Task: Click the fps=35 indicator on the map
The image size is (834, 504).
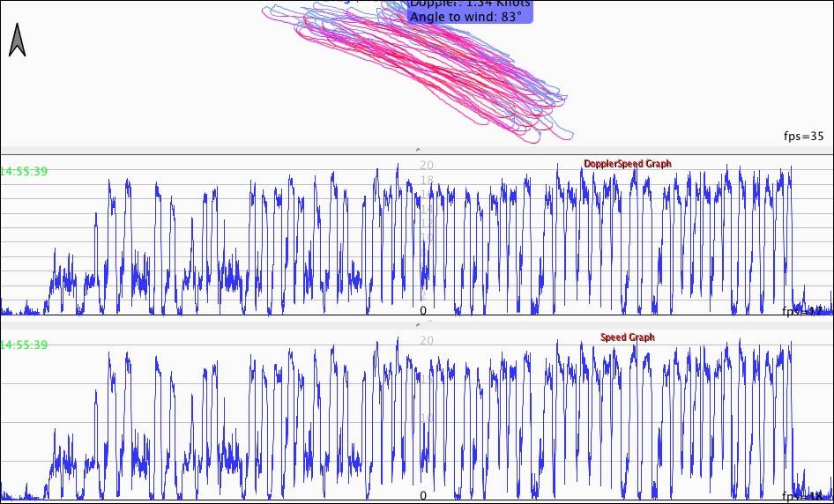Action: pos(803,136)
